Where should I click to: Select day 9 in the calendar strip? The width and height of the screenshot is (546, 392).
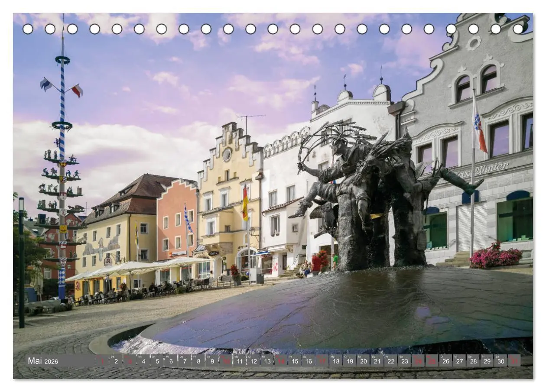(x=212, y=360)
